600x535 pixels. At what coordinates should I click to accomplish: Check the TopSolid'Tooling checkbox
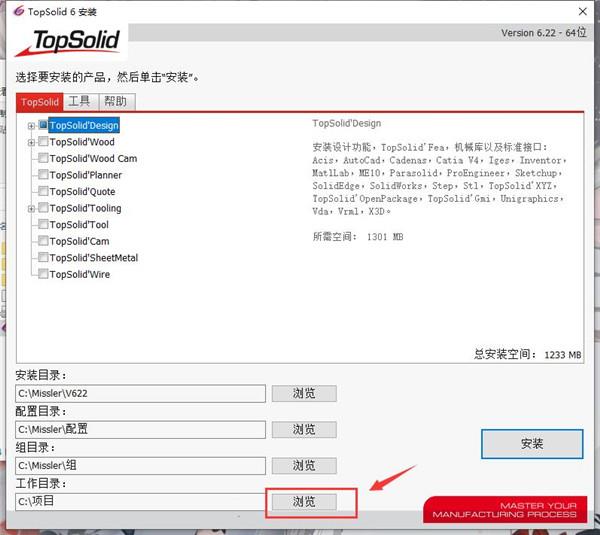click(x=43, y=208)
